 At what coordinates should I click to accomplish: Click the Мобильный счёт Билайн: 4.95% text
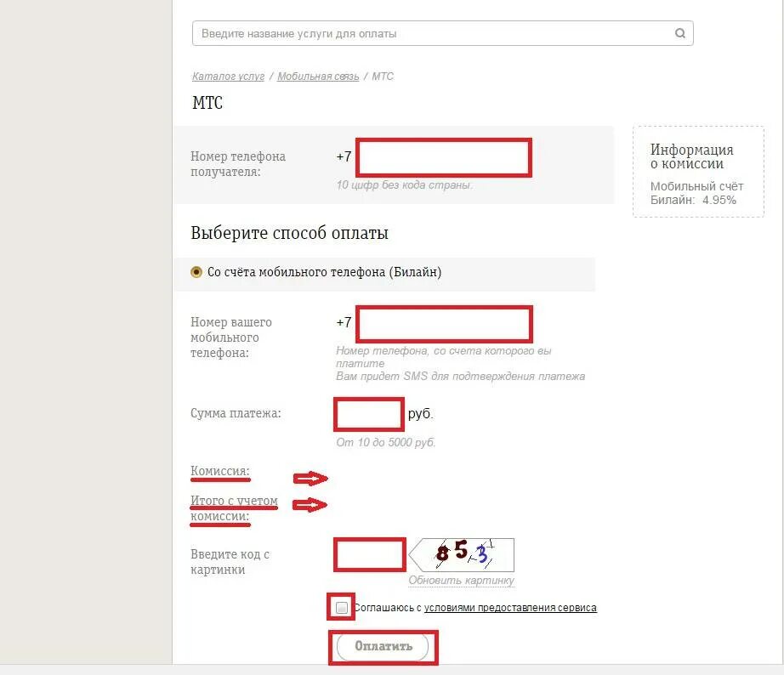click(696, 193)
